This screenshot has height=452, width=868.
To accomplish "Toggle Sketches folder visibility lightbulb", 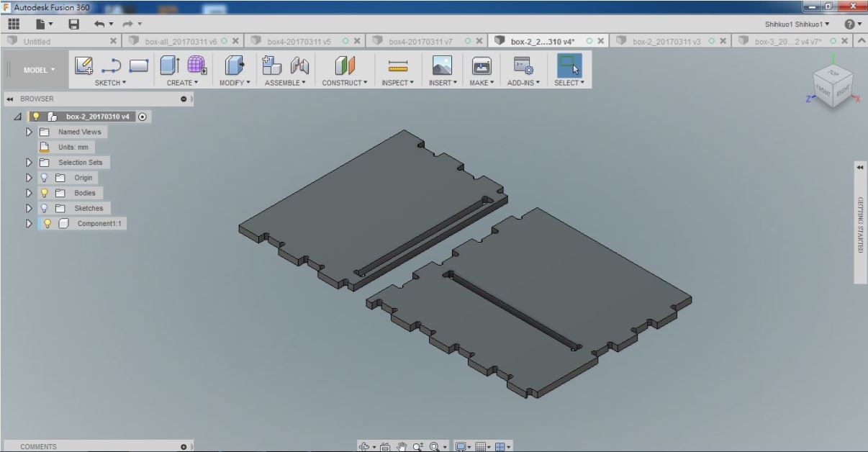I will point(43,208).
